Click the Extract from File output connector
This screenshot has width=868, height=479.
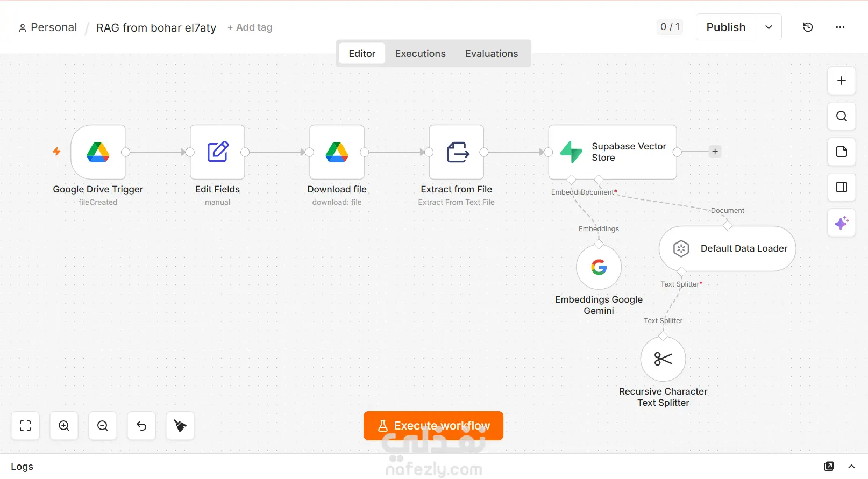pyautogui.click(x=483, y=152)
